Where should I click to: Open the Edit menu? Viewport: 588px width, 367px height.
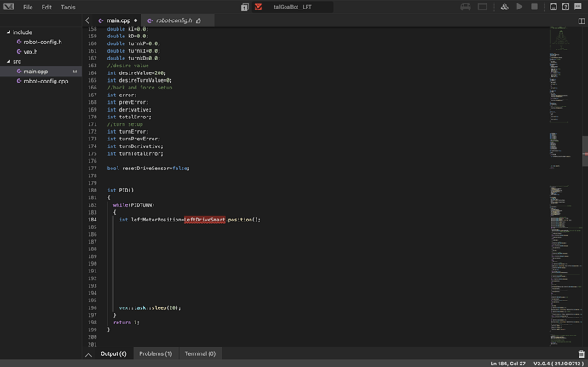[x=47, y=7]
